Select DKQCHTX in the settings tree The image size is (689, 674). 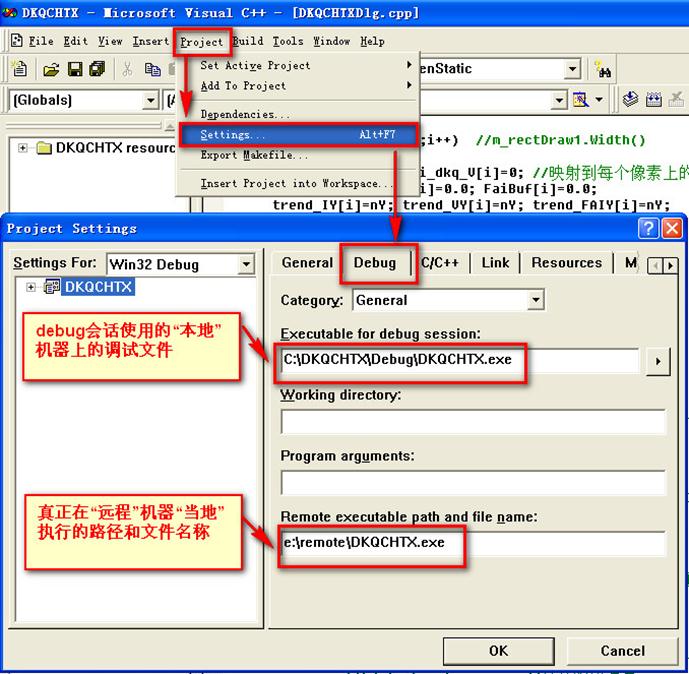(98, 287)
